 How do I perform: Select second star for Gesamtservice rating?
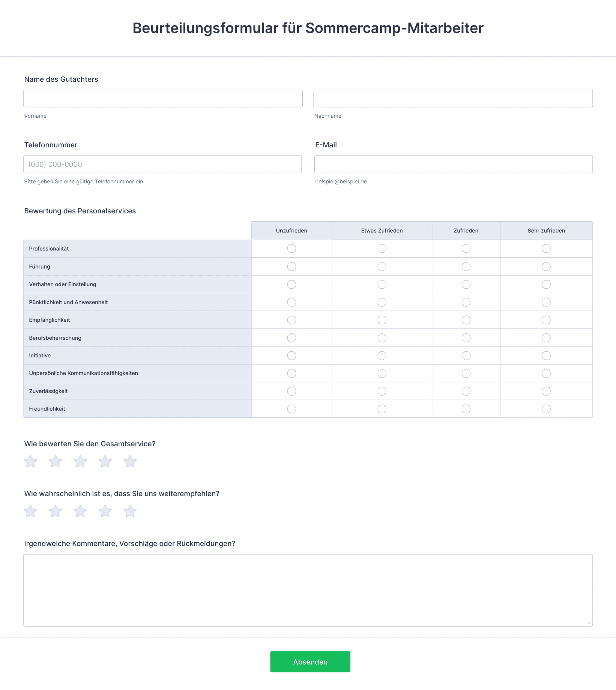coord(55,462)
